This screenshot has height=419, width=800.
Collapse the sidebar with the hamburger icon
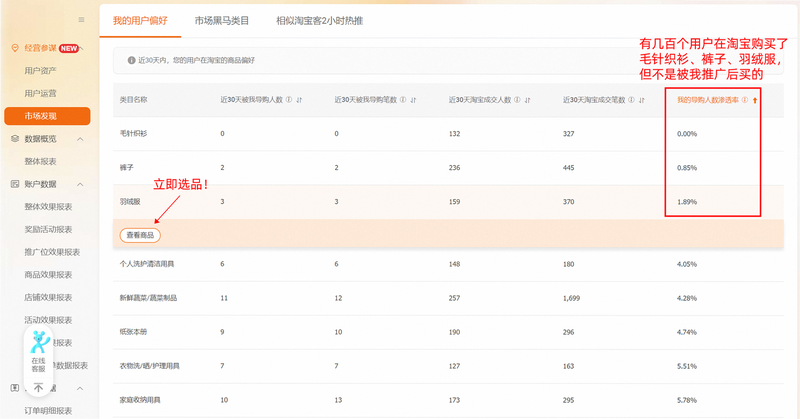(x=81, y=20)
